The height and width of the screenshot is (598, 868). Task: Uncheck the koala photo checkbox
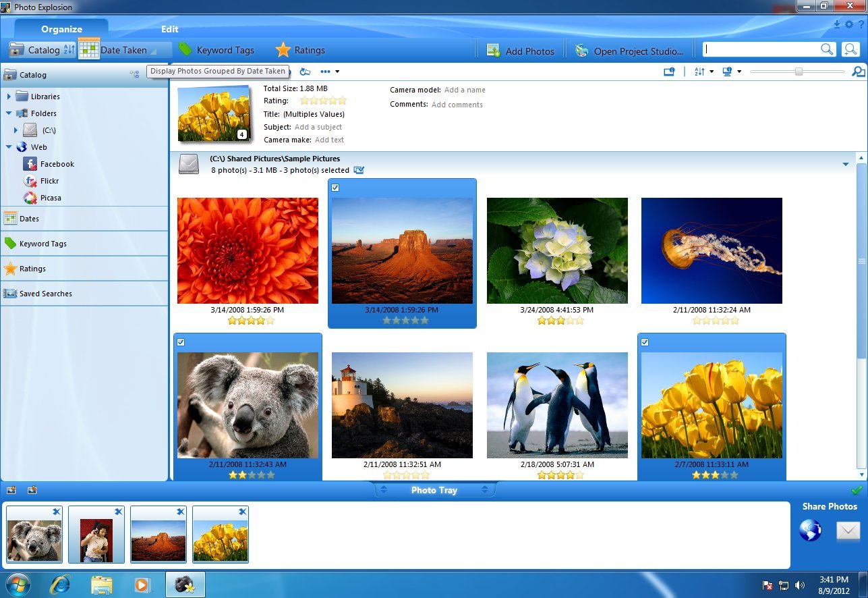coord(181,342)
